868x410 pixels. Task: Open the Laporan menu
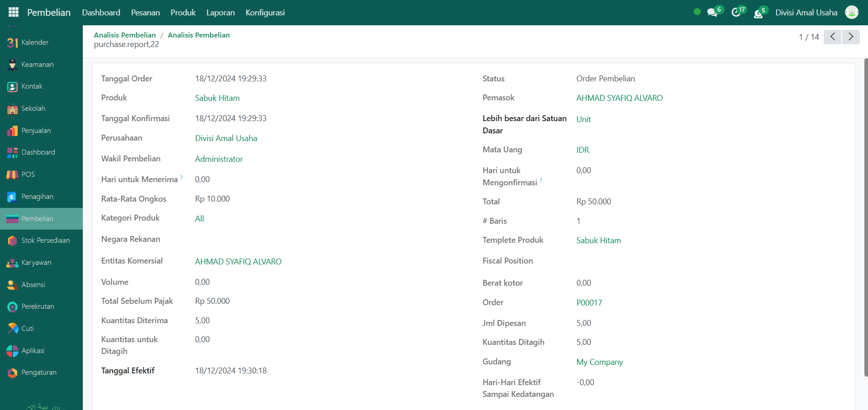click(220, 13)
